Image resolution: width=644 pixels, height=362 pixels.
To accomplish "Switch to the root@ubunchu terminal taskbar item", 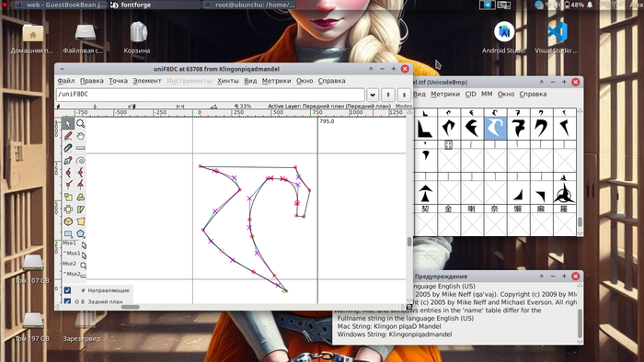I will coord(250,5).
